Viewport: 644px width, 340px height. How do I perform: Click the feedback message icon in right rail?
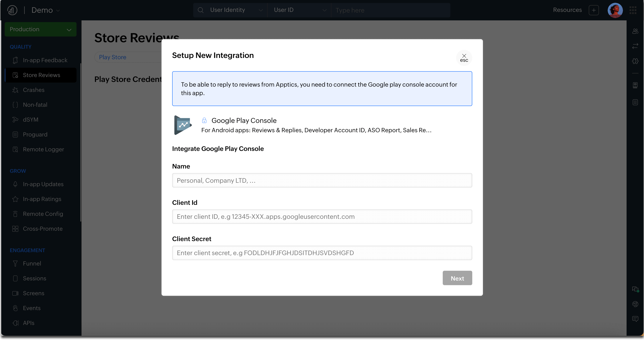pos(635,319)
